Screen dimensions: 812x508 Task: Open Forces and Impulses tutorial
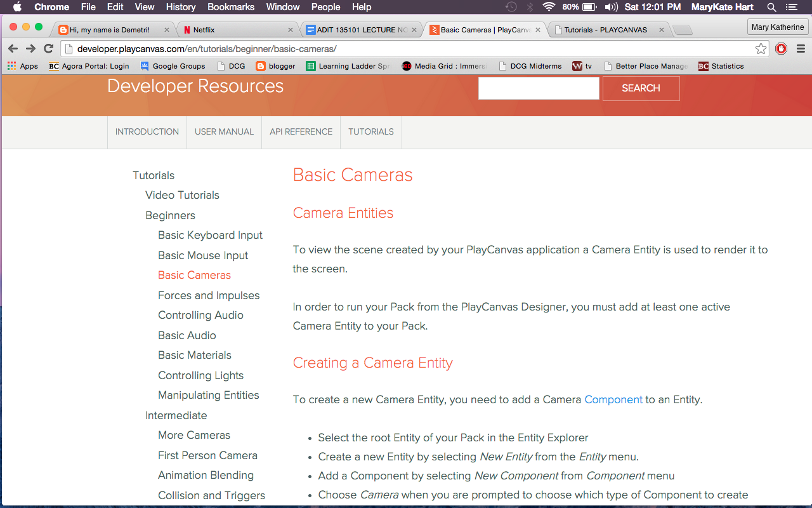click(x=209, y=295)
